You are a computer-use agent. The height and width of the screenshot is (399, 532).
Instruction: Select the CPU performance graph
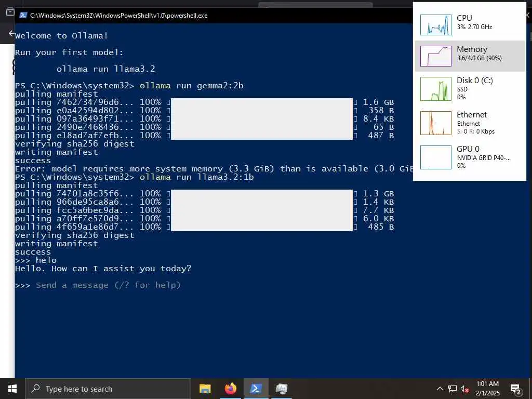tap(436, 25)
